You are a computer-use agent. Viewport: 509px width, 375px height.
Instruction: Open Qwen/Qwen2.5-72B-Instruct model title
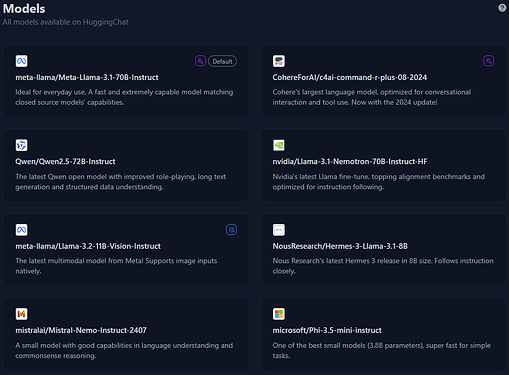pos(65,162)
